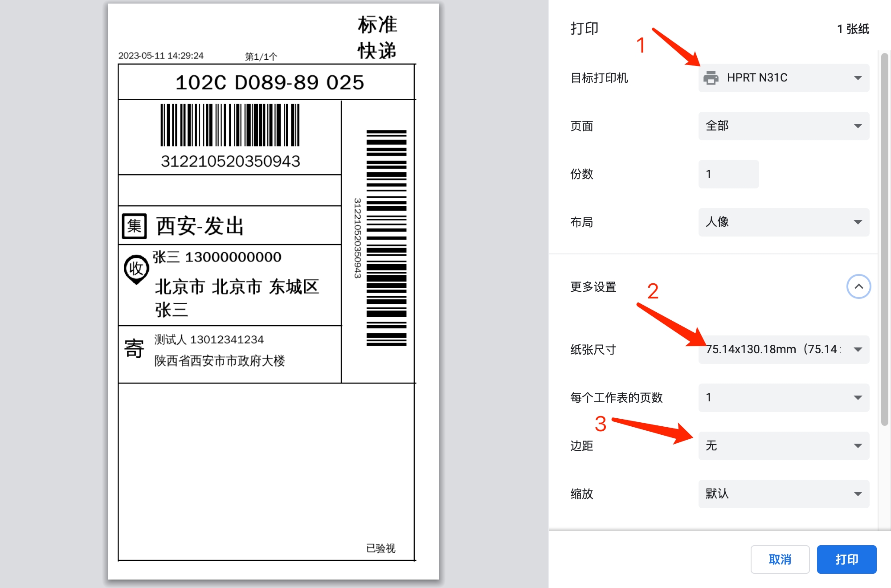Click the 份数 copies input field

[x=728, y=174]
